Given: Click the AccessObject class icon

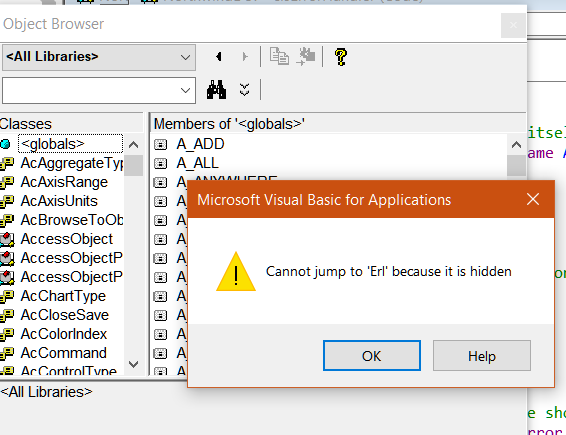Looking at the screenshot, I should [7, 239].
